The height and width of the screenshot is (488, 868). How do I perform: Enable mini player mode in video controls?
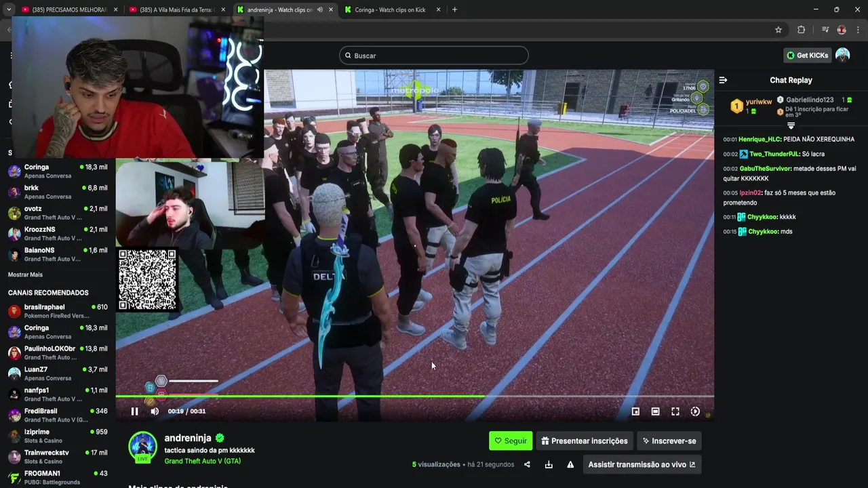point(635,411)
